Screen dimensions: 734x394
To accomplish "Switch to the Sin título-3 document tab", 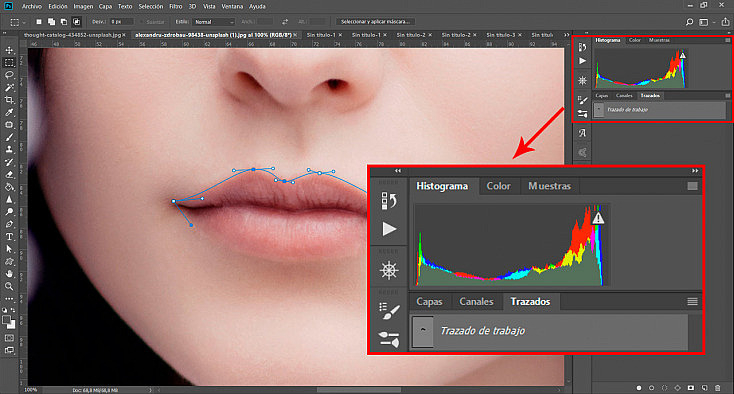I will (501, 35).
